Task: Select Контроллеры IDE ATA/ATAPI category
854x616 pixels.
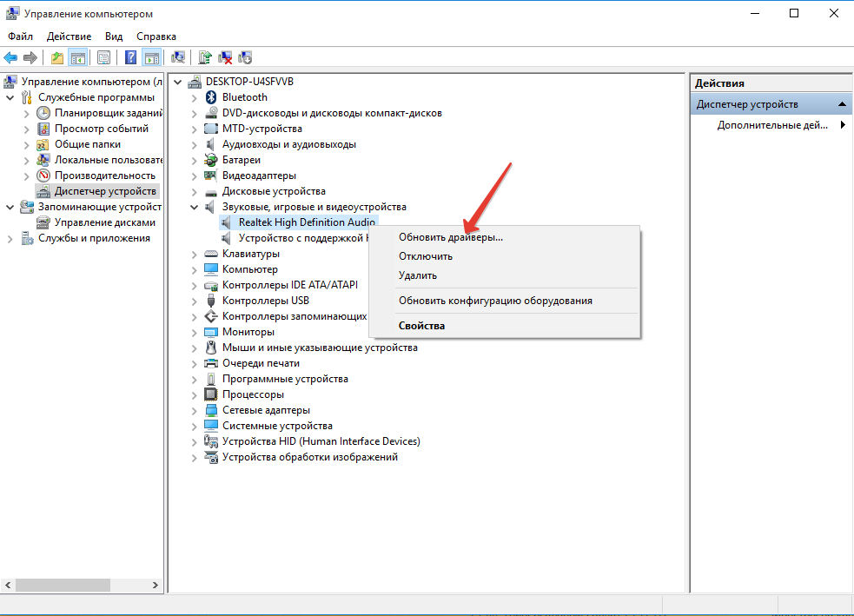Action: coord(290,285)
